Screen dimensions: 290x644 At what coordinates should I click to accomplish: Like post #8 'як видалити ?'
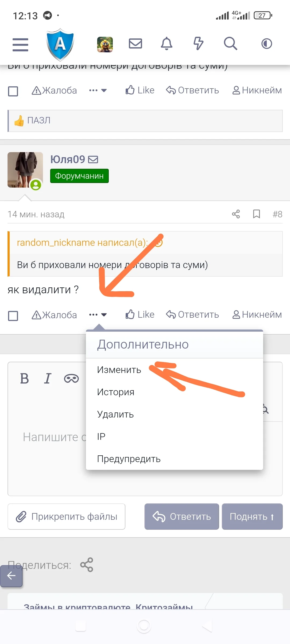(140, 314)
